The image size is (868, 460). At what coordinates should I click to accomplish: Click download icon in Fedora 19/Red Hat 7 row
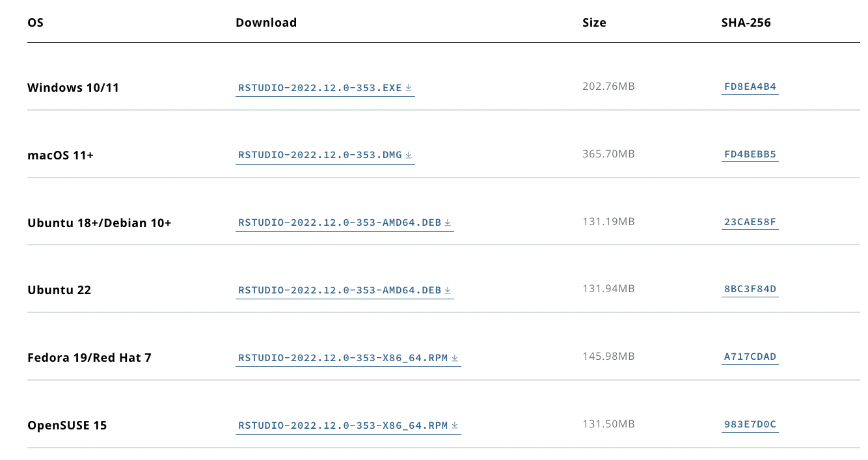tap(455, 358)
